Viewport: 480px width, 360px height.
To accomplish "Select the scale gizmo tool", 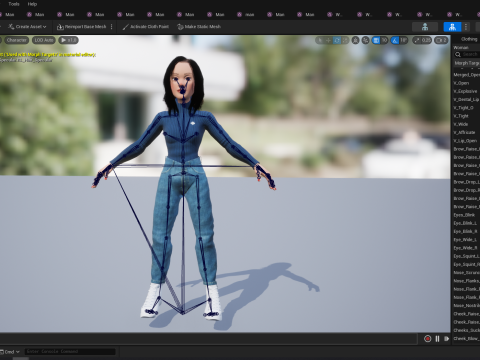I will [345, 40].
